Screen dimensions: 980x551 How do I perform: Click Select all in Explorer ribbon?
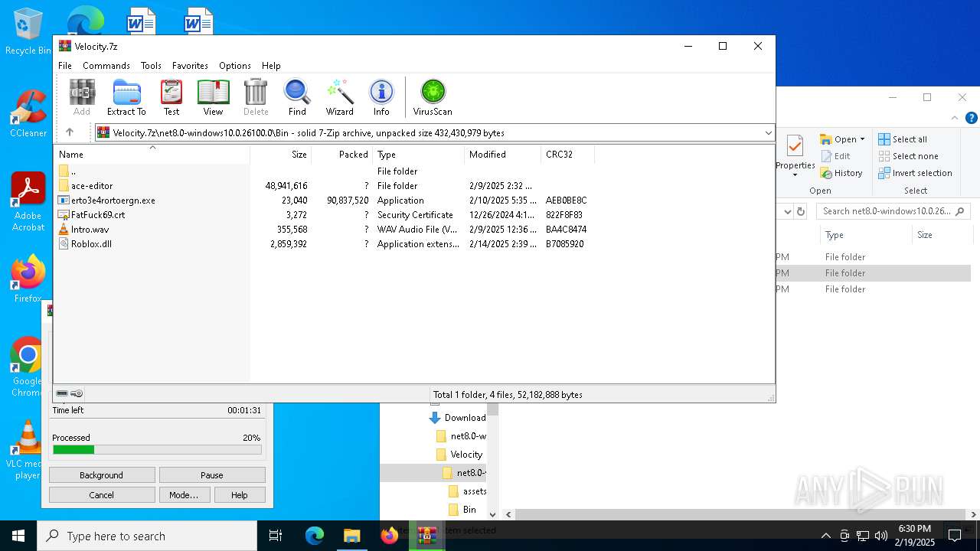click(x=903, y=139)
